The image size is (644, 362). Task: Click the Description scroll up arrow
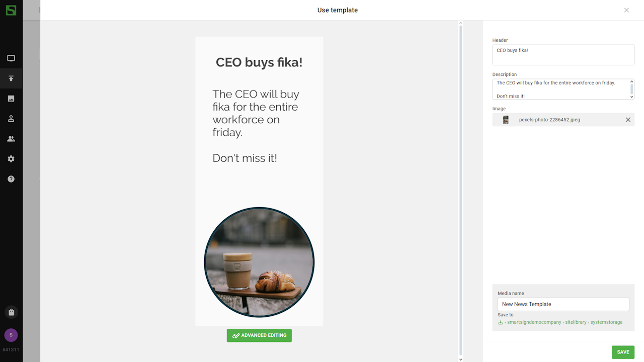click(632, 82)
